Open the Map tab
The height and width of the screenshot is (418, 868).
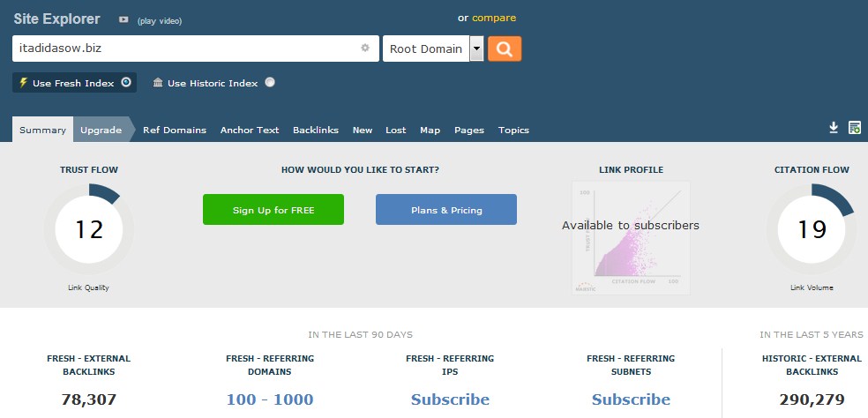[x=430, y=131]
